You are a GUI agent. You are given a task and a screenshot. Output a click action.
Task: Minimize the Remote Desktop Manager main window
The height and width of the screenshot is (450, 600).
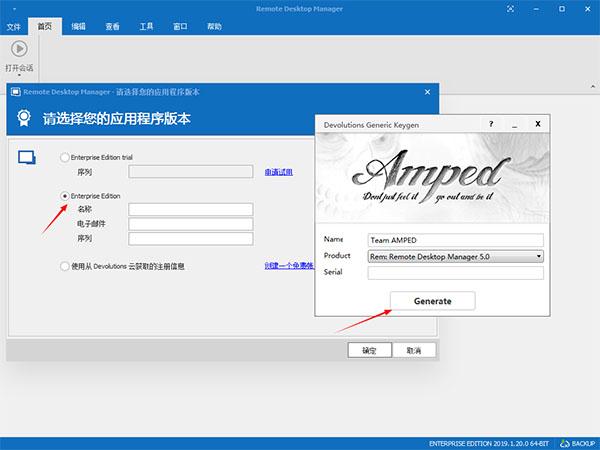pos(536,9)
